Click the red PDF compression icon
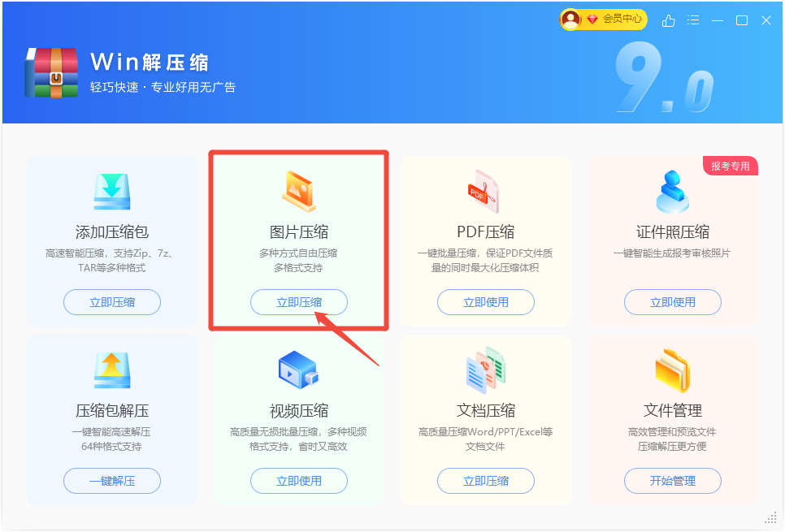Viewport: 785px width, 532px height. [484, 191]
